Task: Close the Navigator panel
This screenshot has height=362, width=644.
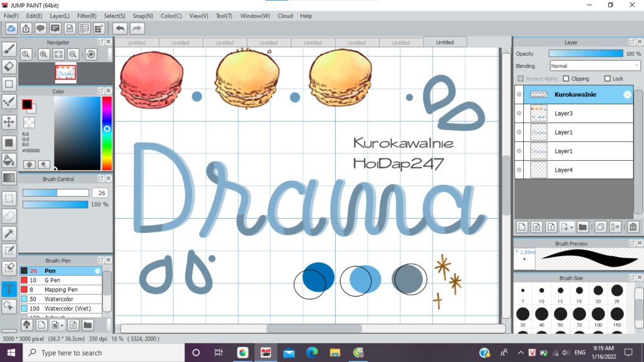Action: (108, 42)
